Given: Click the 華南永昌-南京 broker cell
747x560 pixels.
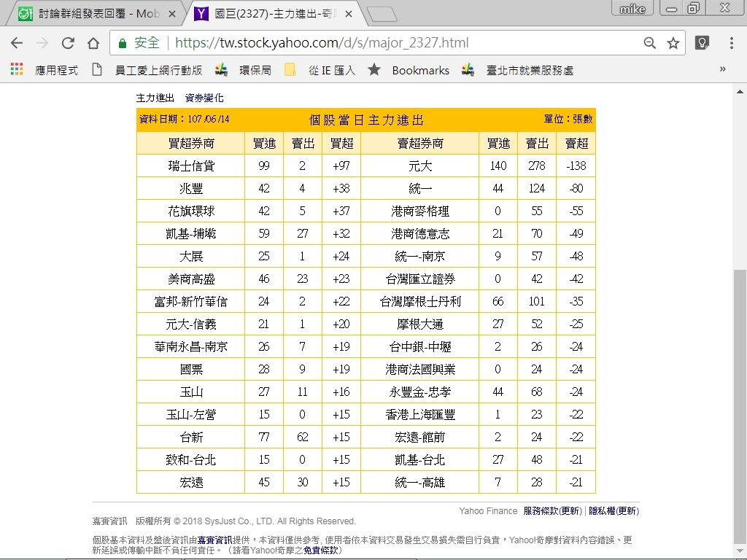Looking at the screenshot, I should pos(191,346).
